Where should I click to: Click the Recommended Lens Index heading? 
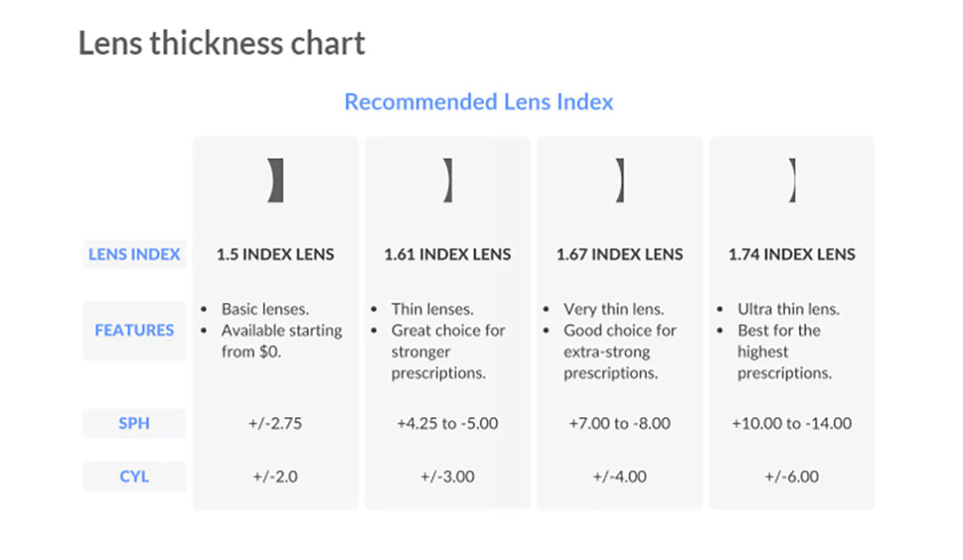point(479,102)
